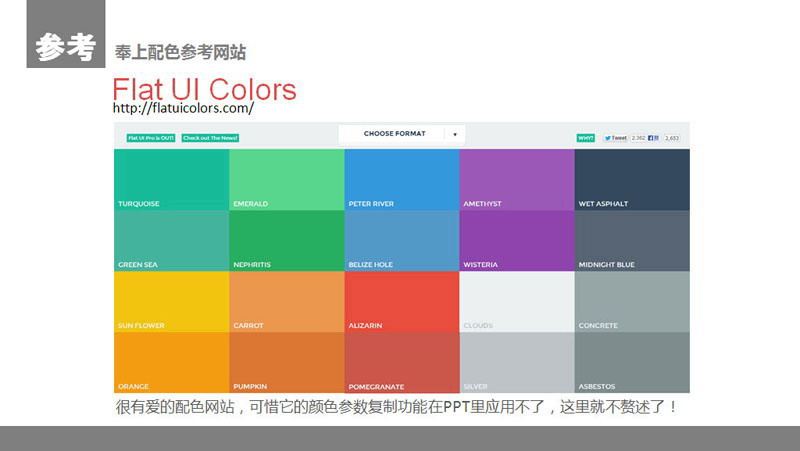Pick the Sun Flower yellow swatch
The height and width of the screenshot is (451, 800).
click(171, 300)
